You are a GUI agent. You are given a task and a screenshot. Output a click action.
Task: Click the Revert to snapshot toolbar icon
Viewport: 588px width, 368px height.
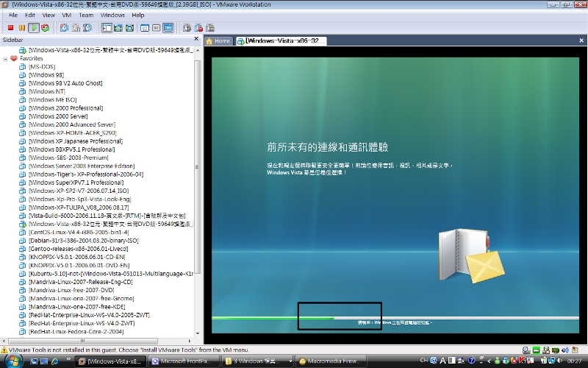coord(76,28)
